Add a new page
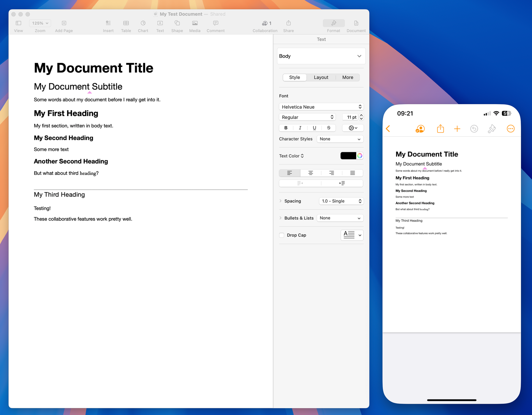The width and height of the screenshot is (532, 415). pyautogui.click(x=64, y=25)
